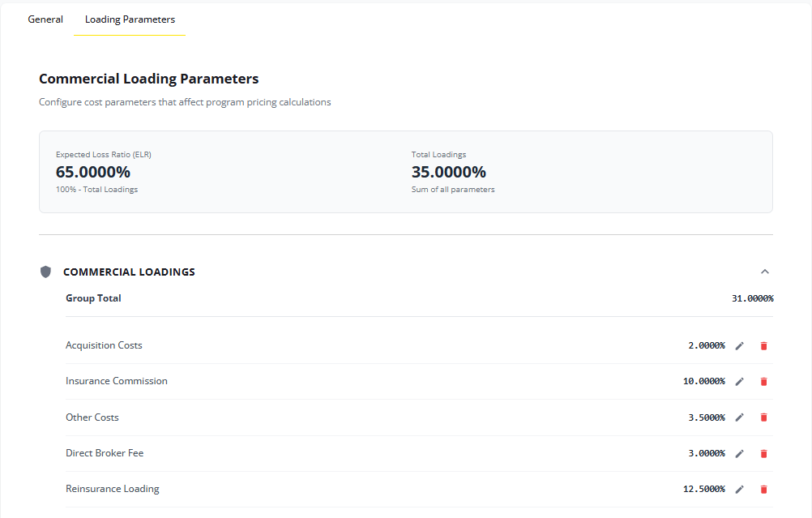This screenshot has width=812, height=518.
Task: Delete the Direct Broker Fee entry
Action: 763,454
